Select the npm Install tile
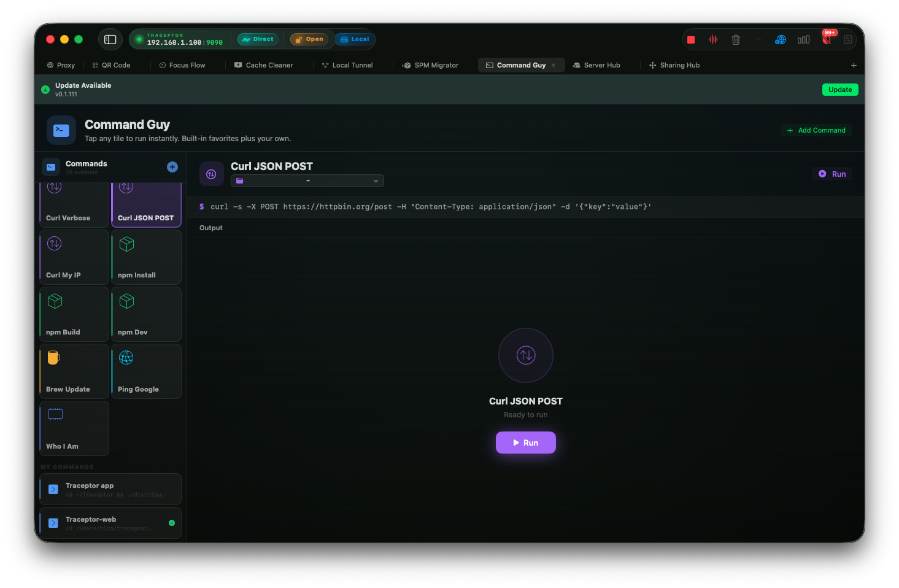 tap(146, 257)
